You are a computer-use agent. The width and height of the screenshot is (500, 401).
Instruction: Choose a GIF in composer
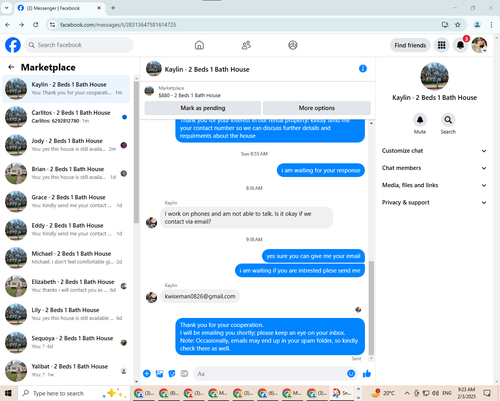coord(184,374)
